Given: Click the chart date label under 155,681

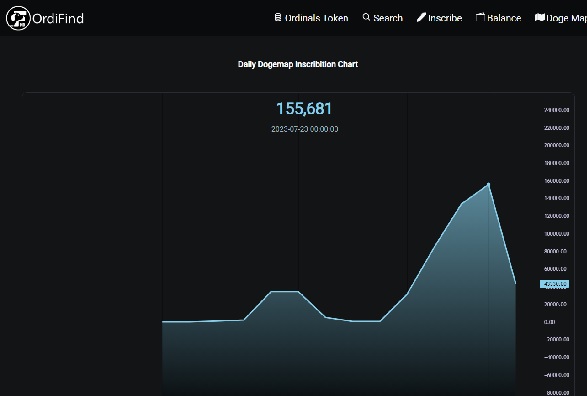Looking at the screenshot, I should pyautogui.click(x=305, y=129).
